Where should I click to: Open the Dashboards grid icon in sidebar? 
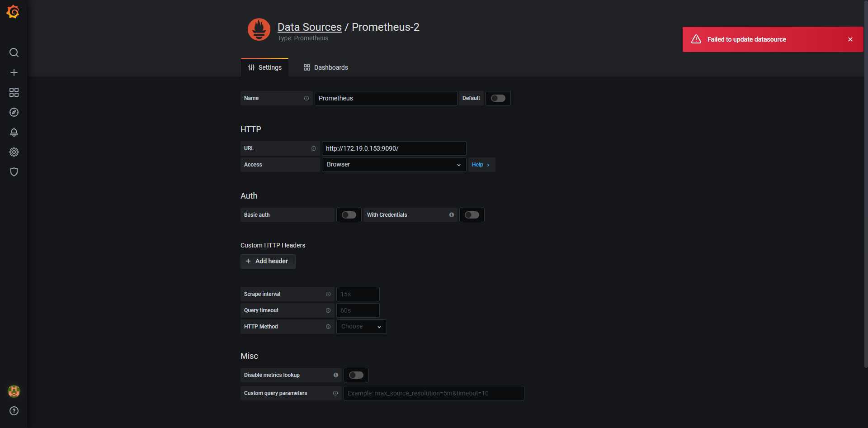pyautogui.click(x=14, y=92)
